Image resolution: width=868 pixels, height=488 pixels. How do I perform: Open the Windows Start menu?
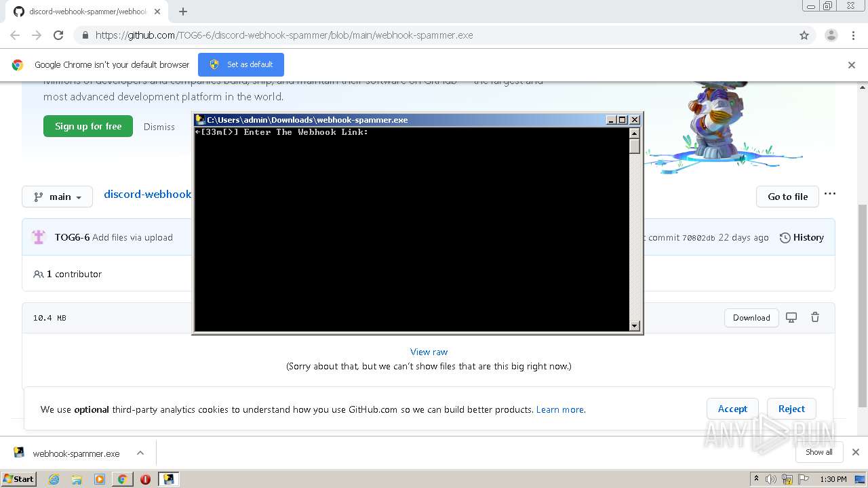(18, 479)
